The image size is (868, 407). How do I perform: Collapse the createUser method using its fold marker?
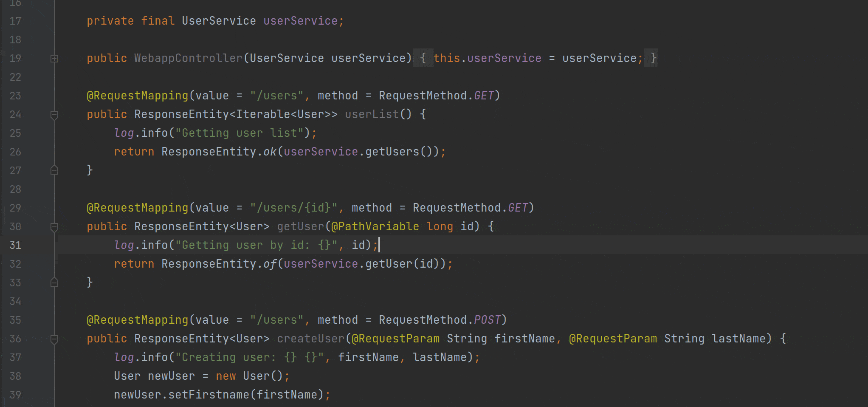pos(54,339)
